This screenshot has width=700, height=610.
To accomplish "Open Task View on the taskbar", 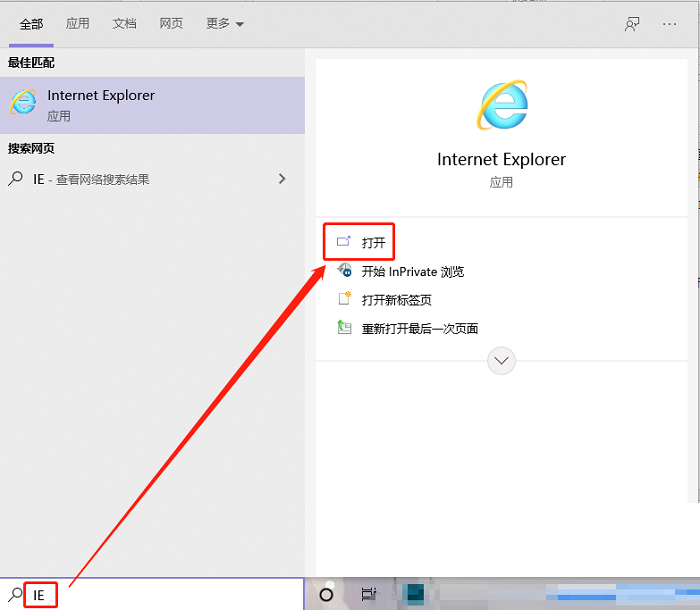I will point(367,595).
